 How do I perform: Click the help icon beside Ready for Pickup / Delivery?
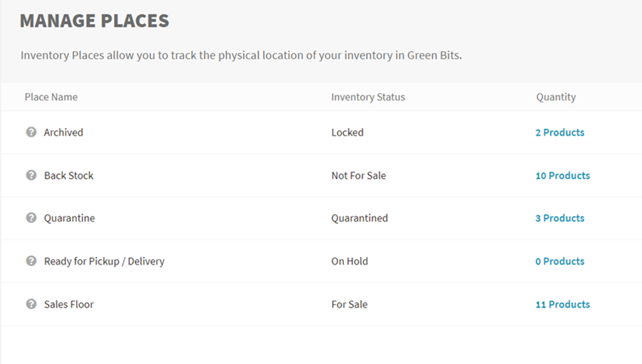coord(31,261)
